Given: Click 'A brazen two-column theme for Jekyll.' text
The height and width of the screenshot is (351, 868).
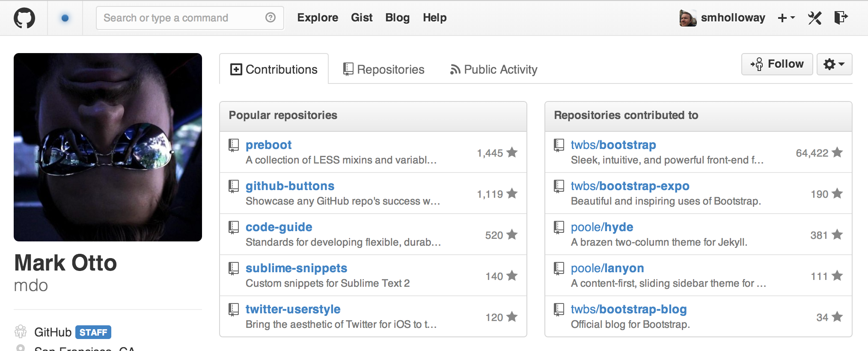Looking at the screenshot, I should [x=659, y=242].
